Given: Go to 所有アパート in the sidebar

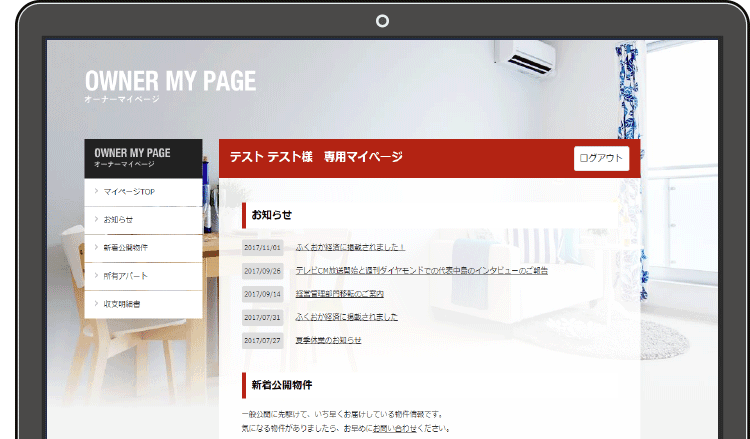Looking at the screenshot, I should coord(143,276).
